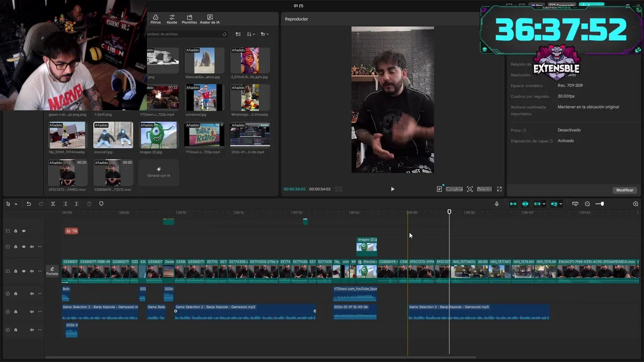
Task: Redo using the forward arrow icon
Action: (41, 204)
